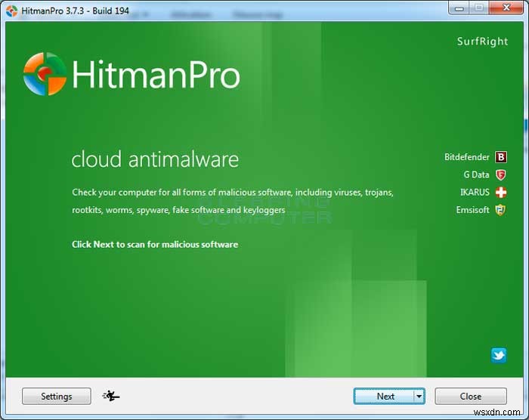Click the IKARUS label
The image size is (529, 420).
[475, 193]
